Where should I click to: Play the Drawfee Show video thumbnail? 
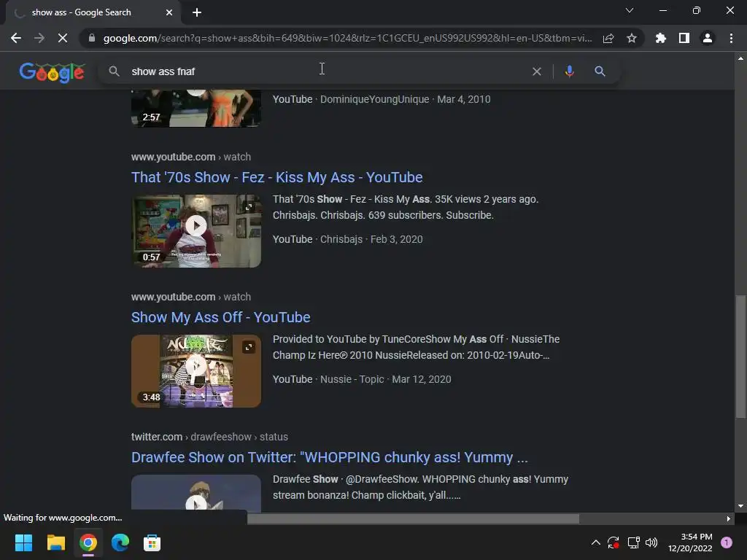tap(196, 494)
